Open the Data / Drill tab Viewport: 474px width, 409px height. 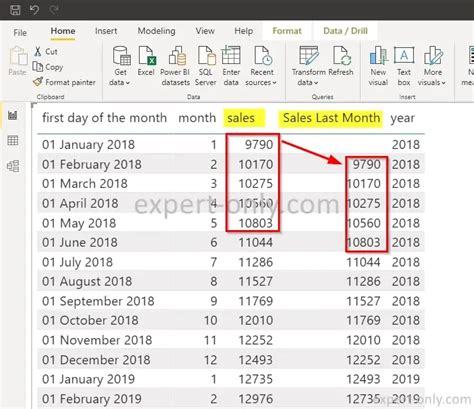pos(345,31)
